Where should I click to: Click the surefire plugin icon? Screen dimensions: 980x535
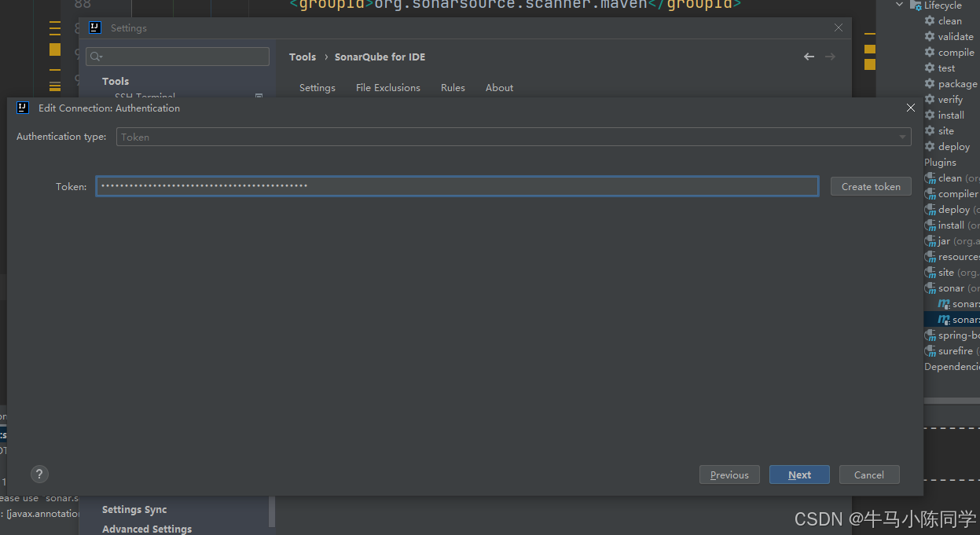(930, 351)
